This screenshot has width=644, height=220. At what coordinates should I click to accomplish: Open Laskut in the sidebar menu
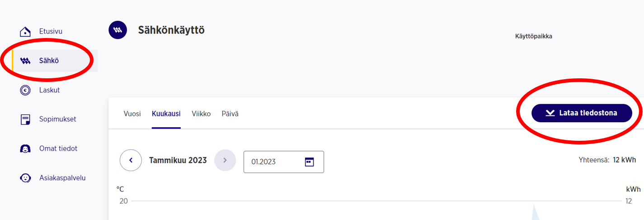pyautogui.click(x=50, y=90)
